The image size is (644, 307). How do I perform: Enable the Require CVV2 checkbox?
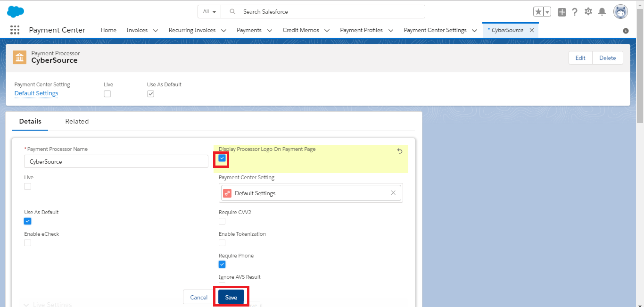click(x=222, y=221)
